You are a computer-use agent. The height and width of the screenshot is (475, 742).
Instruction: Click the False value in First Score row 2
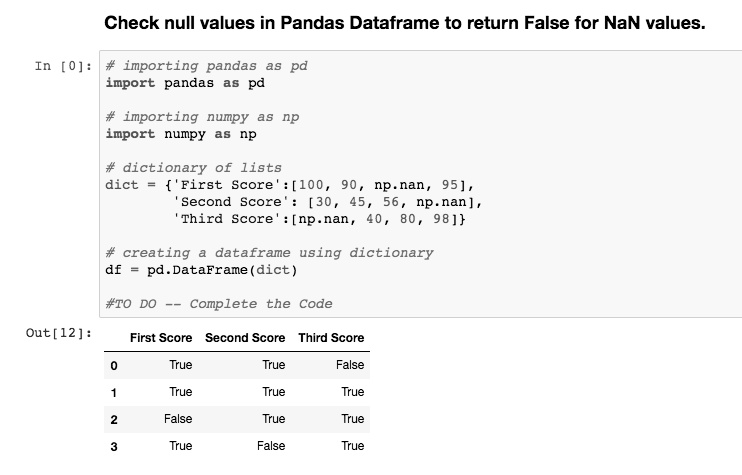[178, 419]
